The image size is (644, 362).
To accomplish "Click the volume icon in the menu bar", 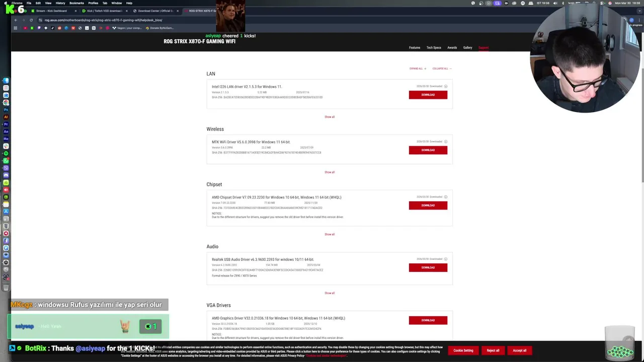I will pos(555,3).
